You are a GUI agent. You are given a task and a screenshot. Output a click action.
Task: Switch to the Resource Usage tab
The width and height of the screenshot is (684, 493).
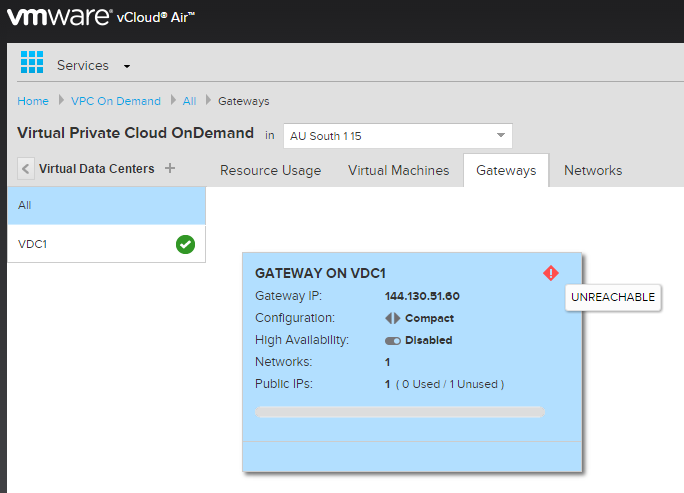(x=270, y=170)
